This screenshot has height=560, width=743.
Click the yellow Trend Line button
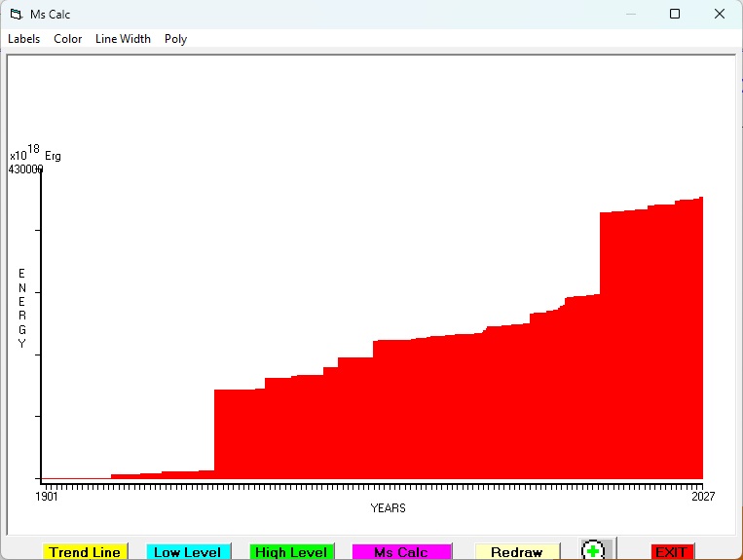coord(85,552)
